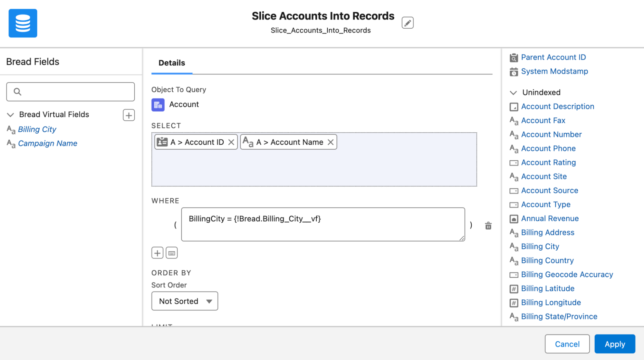Switch to the Details tab

(171, 63)
